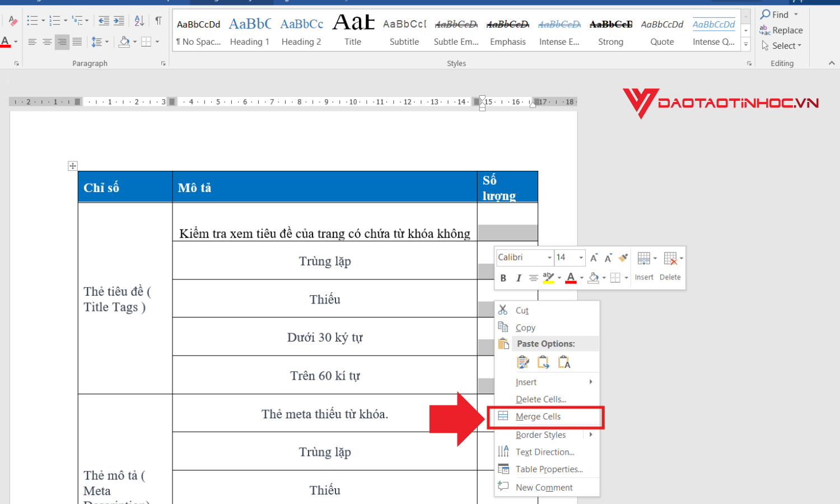Open Styles pane dialog launcher
Viewport: 840px width, 504px height.
(749, 63)
